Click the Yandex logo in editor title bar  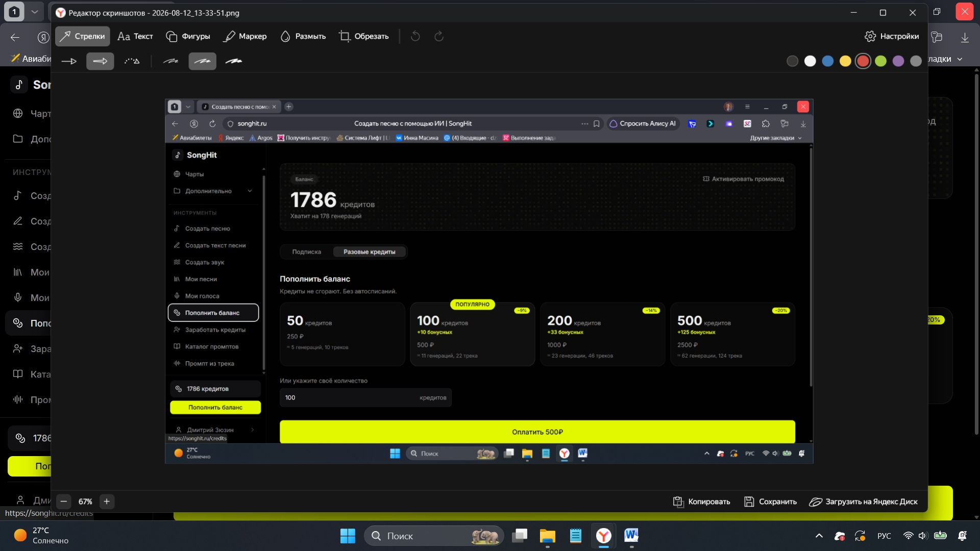pos(61,13)
